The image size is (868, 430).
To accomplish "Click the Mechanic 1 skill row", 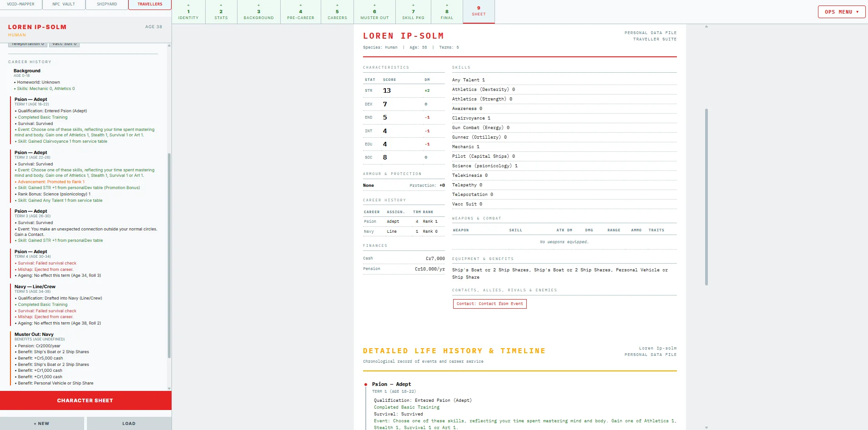I will click(564, 147).
